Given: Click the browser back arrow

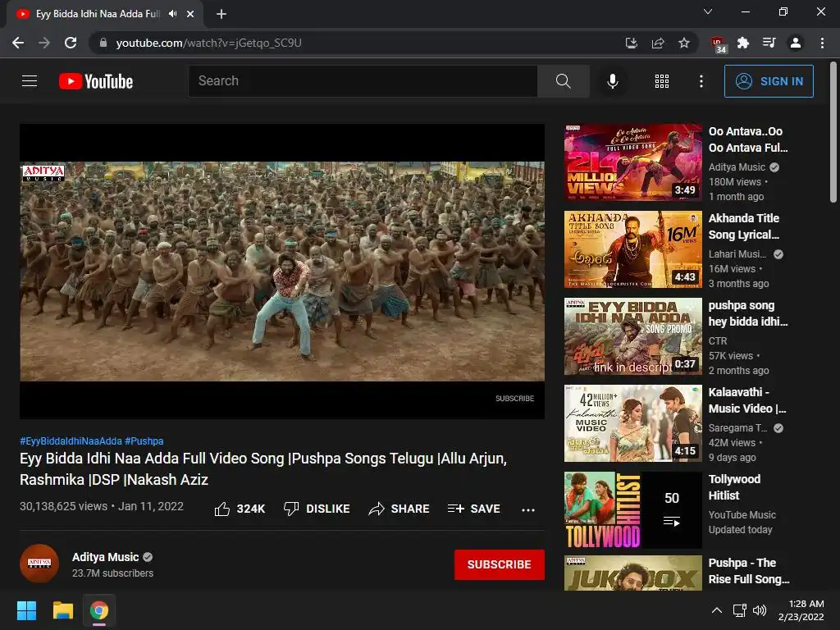Looking at the screenshot, I should tap(18, 43).
